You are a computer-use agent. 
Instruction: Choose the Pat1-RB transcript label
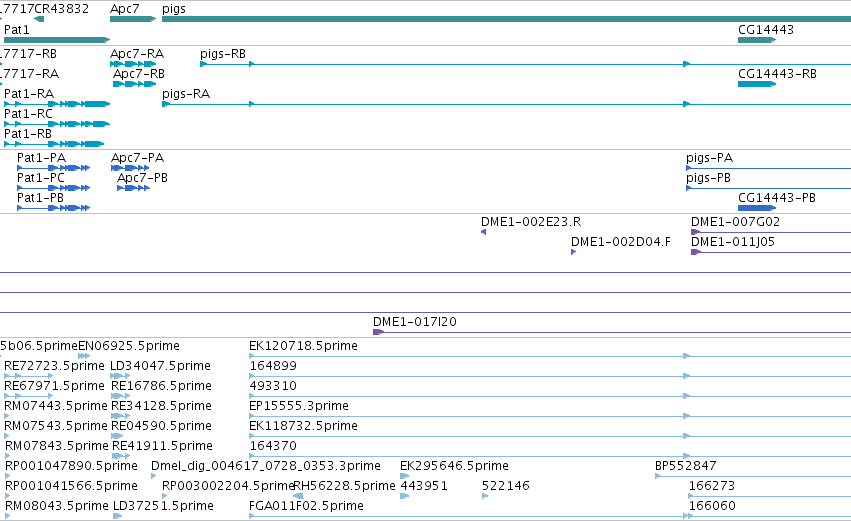coord(28,134)
